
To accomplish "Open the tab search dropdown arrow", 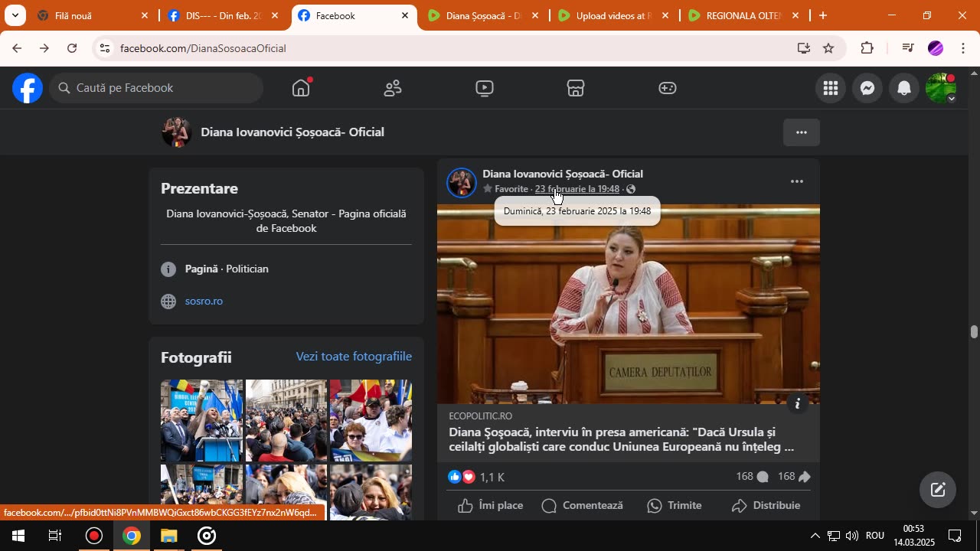I will click(15, 15).
